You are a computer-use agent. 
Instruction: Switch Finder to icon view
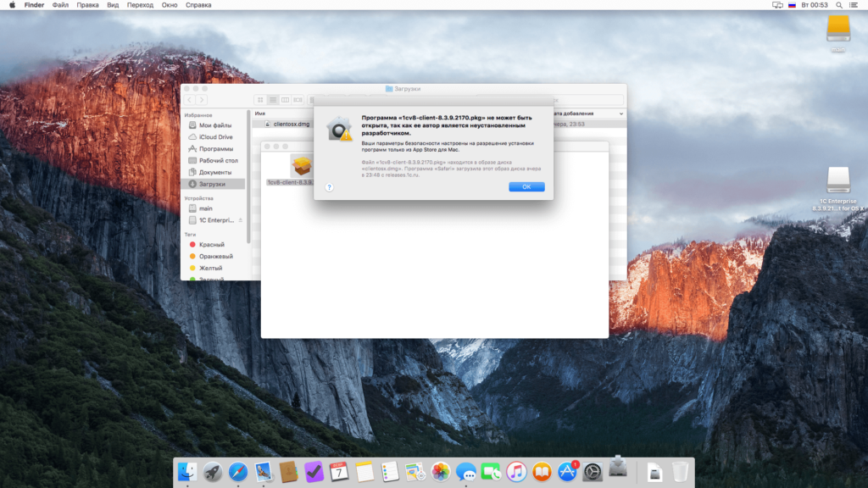pyautogui.click(x=260, y=100)
